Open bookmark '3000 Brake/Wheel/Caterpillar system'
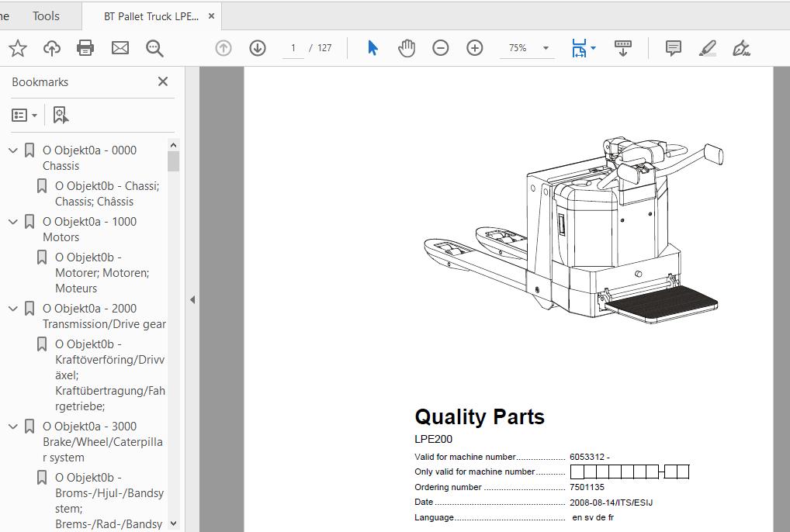 click(102, 442)
